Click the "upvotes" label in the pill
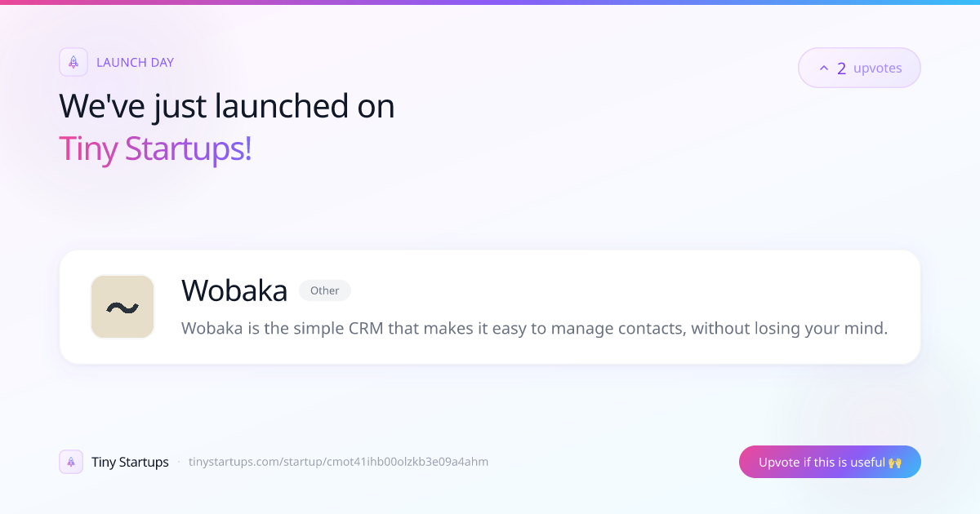Screen dimensions: 980x514 (x=878, y=69)
